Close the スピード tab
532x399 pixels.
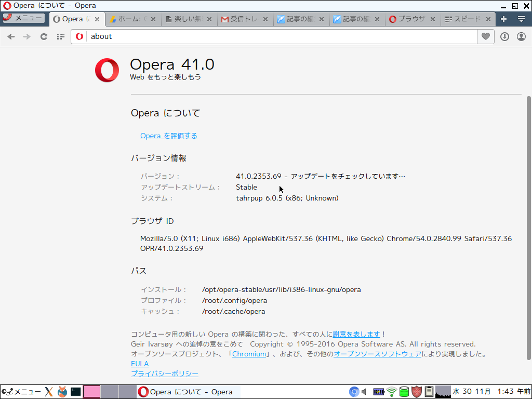[488, 19]
